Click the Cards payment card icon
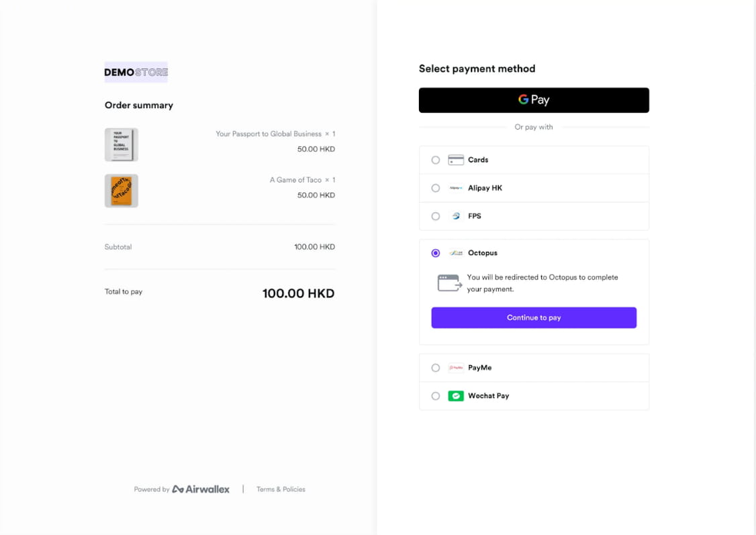756x535 pixels. pyautogui.click(x=456, y=160)
